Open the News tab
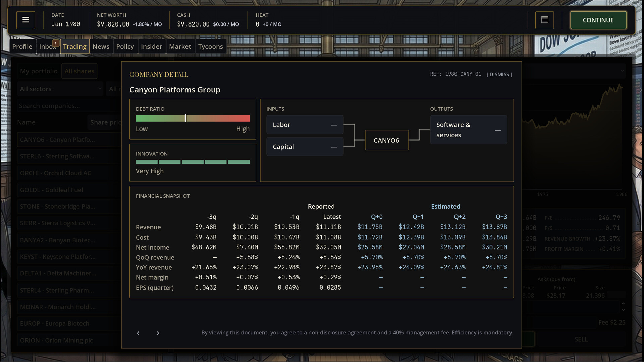644x362 pixels. pyautogui.click(x=101, y=47)
